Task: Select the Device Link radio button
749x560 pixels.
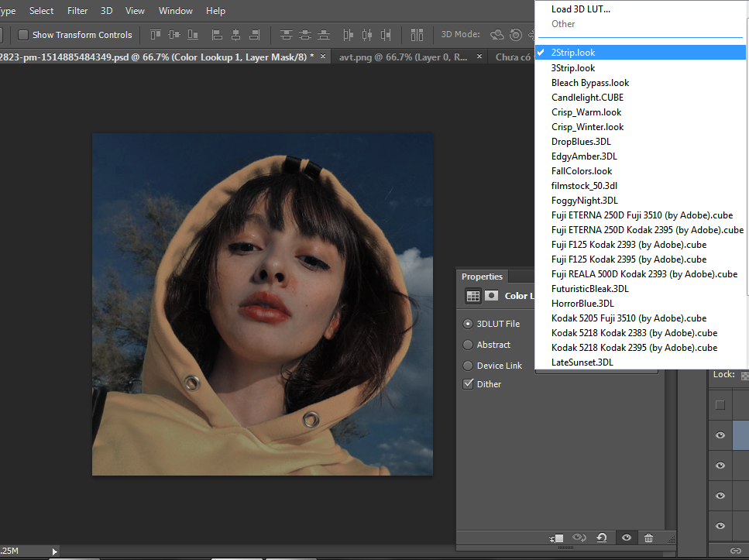Action: 468,366
